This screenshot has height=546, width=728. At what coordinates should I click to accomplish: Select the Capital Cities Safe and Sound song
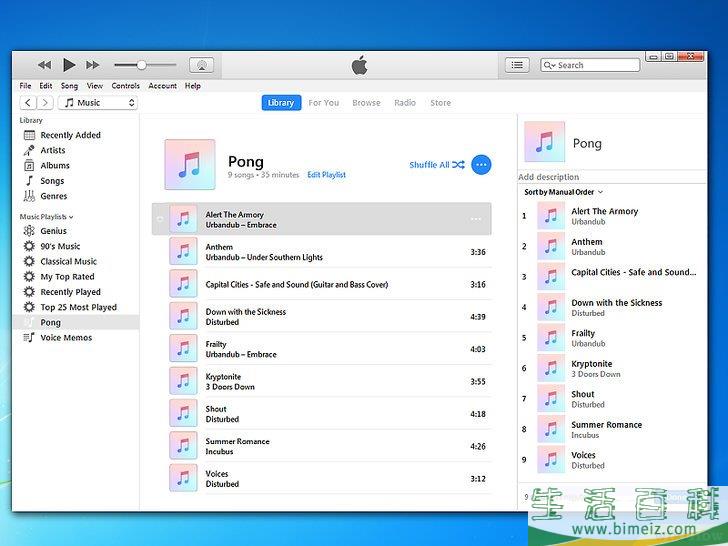pyautogui.click(x=321, y=285)
